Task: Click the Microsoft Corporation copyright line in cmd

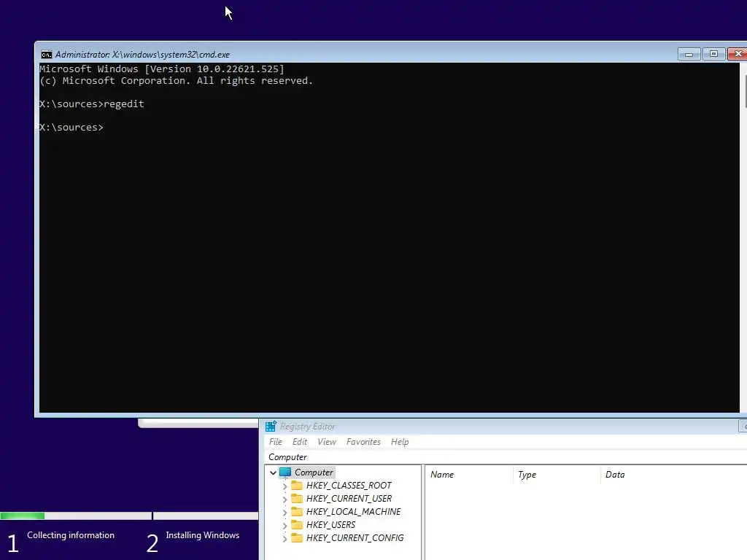Action: tap(177, 80)
